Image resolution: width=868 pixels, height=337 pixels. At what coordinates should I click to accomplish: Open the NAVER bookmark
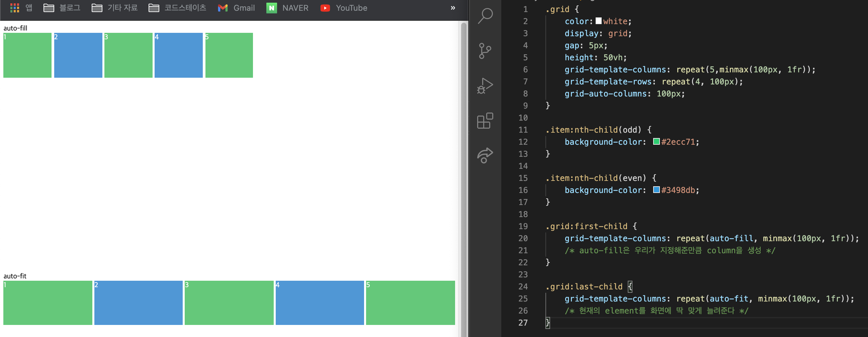point(287,8)
